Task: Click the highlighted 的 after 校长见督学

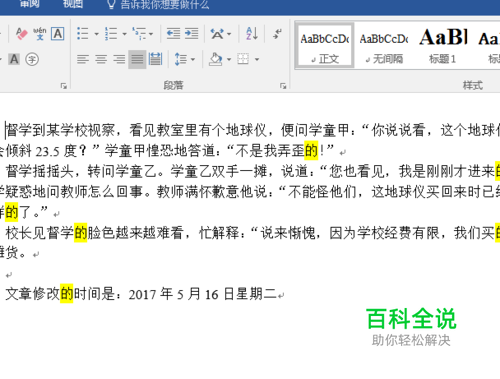Action: tap(80, 233)
